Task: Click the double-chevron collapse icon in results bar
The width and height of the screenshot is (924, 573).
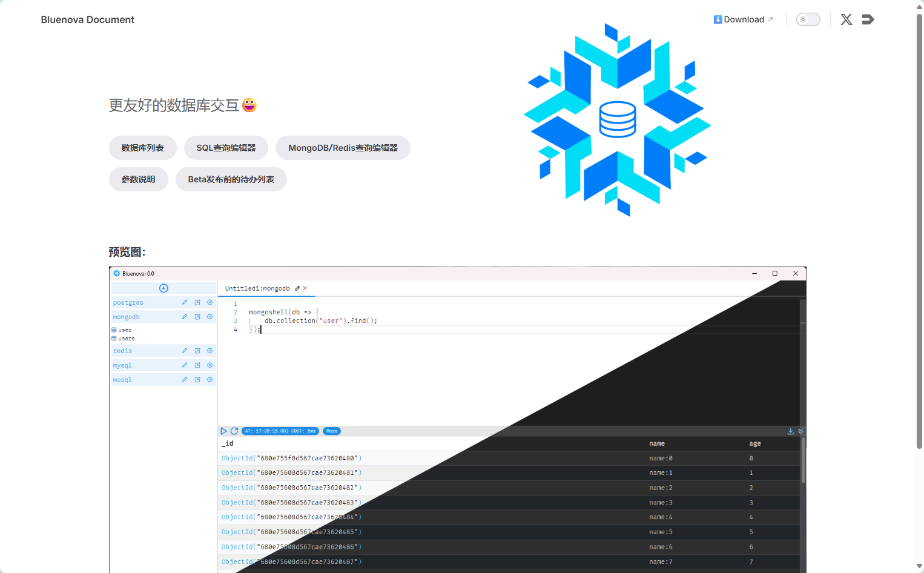Action: click(800, 431)
